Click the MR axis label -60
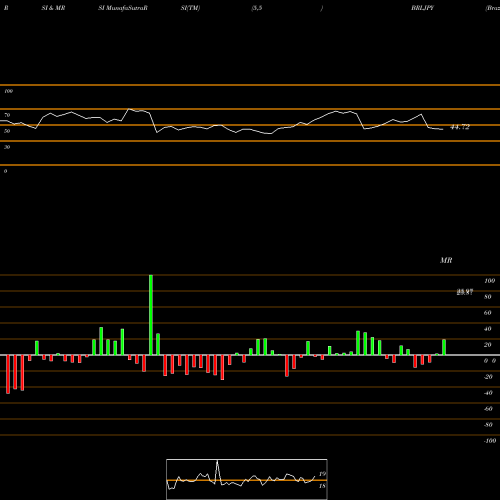Image resolution: width=500 pixels, height=500 pixels. pyautogui.click(x=488, y=409)
